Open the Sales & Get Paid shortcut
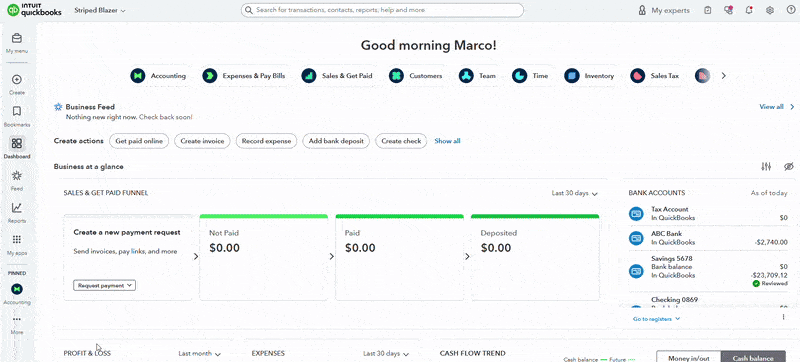This screenshot has height=362, width=800. [x=337, y=76]
